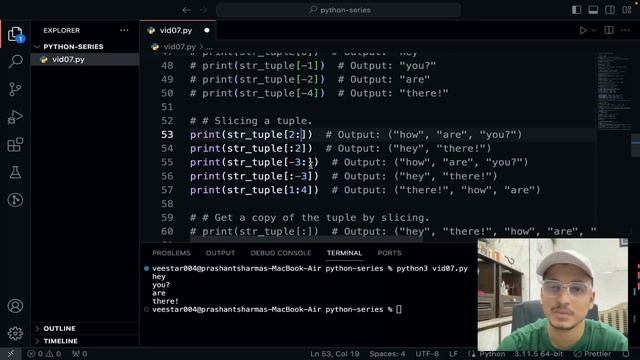Select Python language mode in status bar

[492, 354]
